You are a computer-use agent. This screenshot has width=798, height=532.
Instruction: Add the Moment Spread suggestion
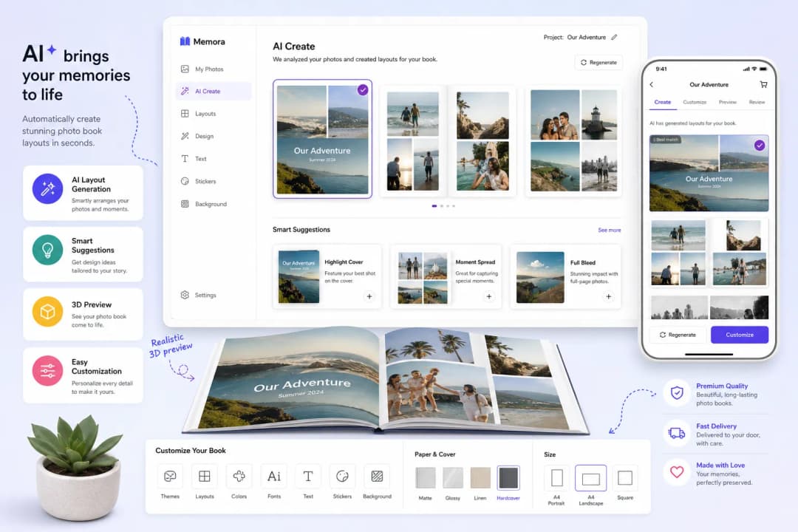[x=489, y=296]
